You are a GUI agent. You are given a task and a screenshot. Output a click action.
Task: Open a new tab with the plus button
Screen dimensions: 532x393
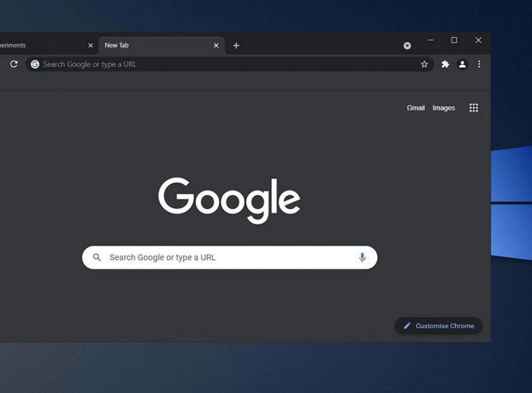(x=236, y=46)
